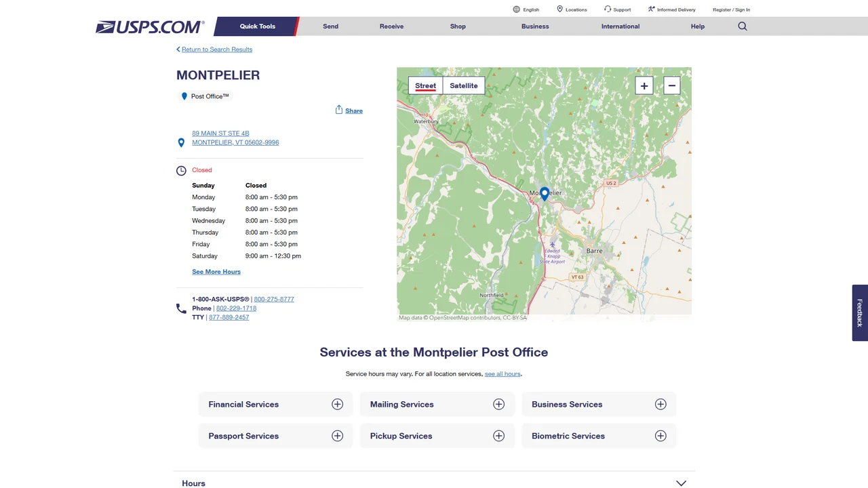Image resolution: width=868 pixels, height=488 pixels.
Task: Click the Support headset icon
Action: coord(608,9)
